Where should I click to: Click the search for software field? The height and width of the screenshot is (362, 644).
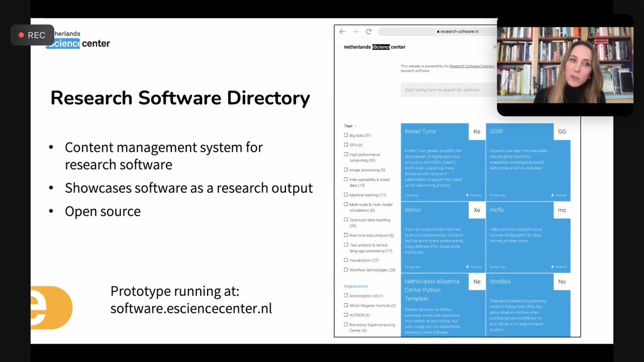coord(448,90)
